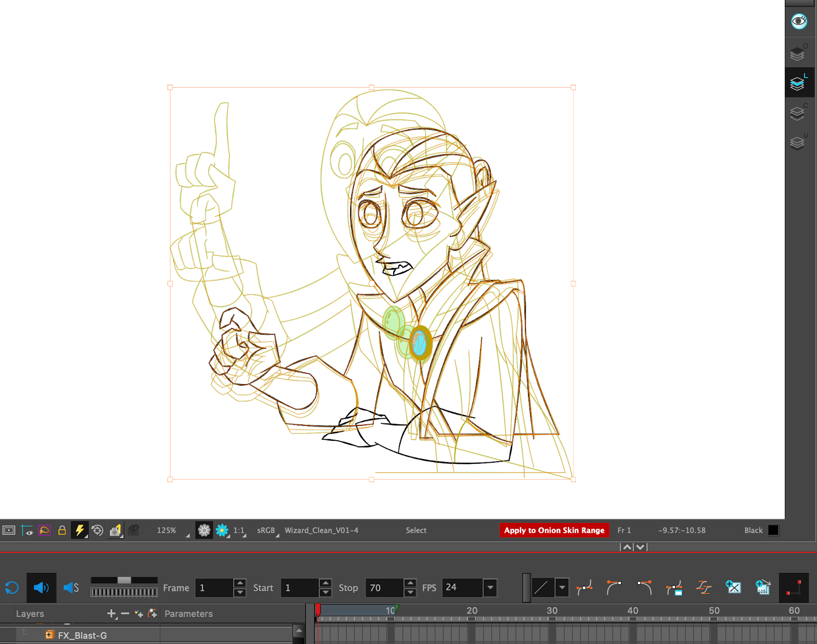Switch to the Underlay art layer
Screen dimensions: 817x644
(798, 142)
